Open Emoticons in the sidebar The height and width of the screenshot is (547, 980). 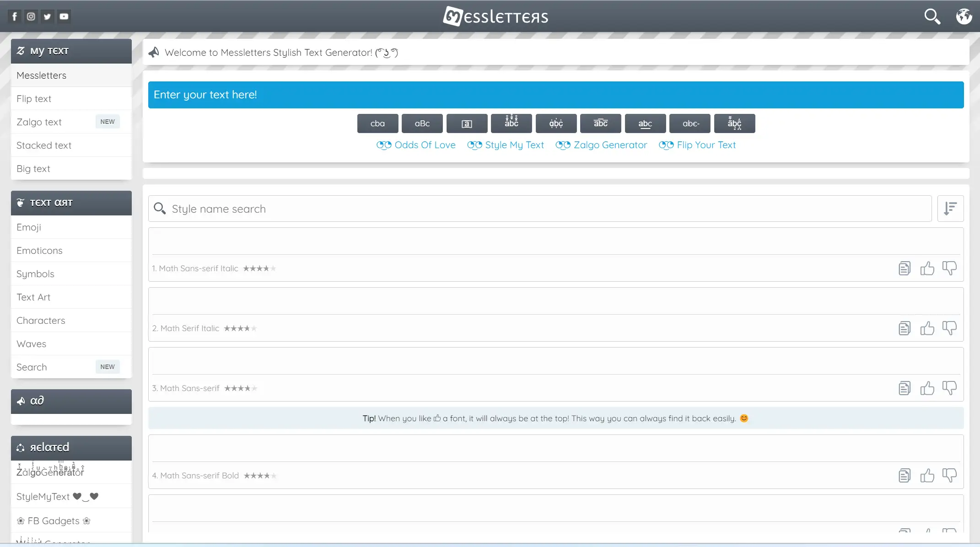point(71,251)
